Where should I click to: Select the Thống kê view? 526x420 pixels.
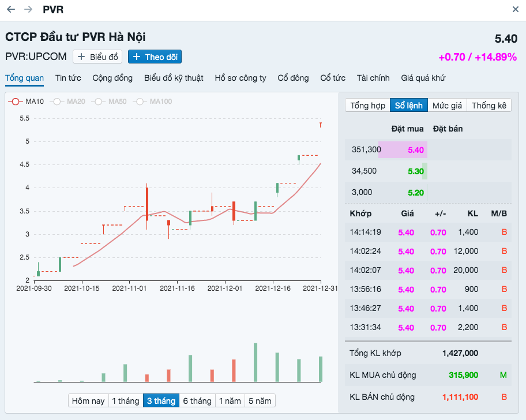pos(489,106)
